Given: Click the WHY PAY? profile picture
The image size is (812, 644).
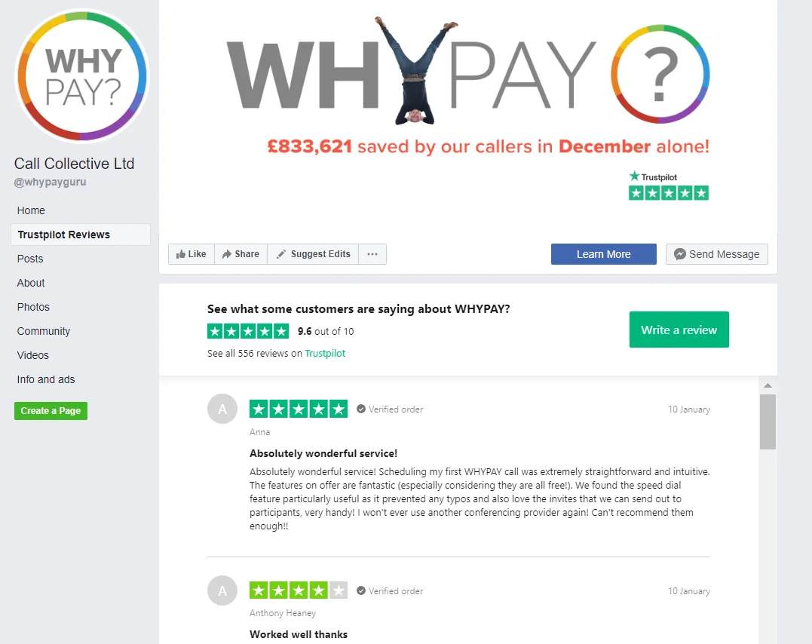Looking at the screenshot, I should [83, 76].
